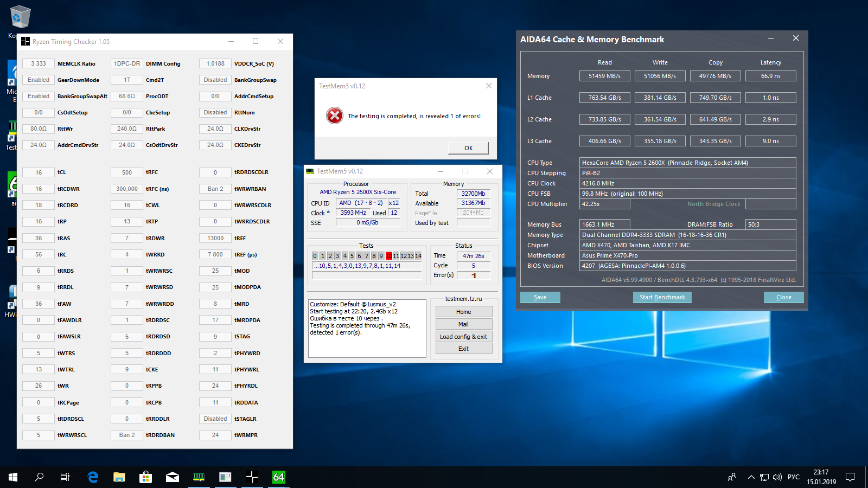This screenshot has height=488, width=868.
Task: Launch Microsoft Edge from the taskbar
Action: [x=93, y=477]
